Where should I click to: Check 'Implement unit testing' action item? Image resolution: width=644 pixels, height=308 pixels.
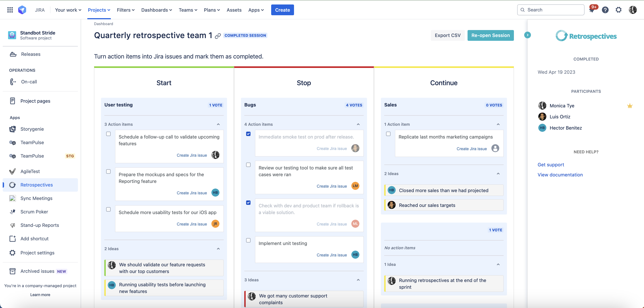click(248, 240)
